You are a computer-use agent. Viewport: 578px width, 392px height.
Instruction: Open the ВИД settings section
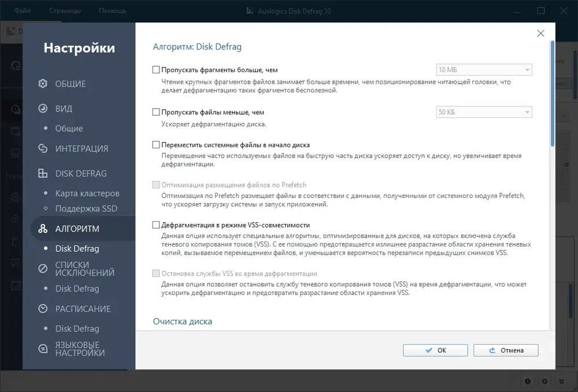(64, 109)
